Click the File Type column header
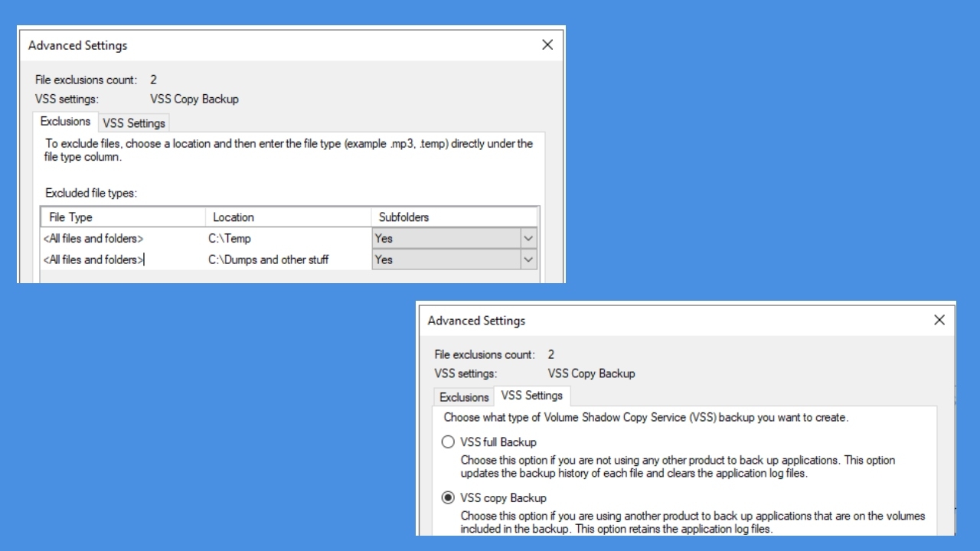The image size is (980, 551). 123,217
